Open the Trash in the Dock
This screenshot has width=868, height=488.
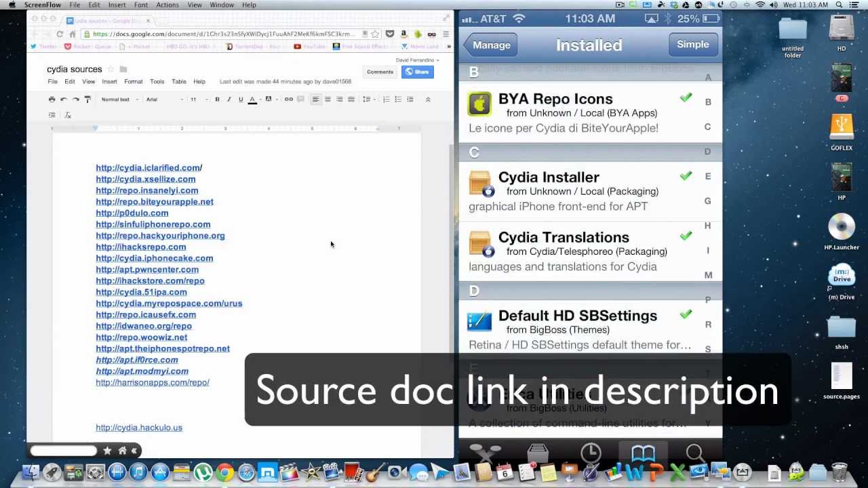(840, 472)
